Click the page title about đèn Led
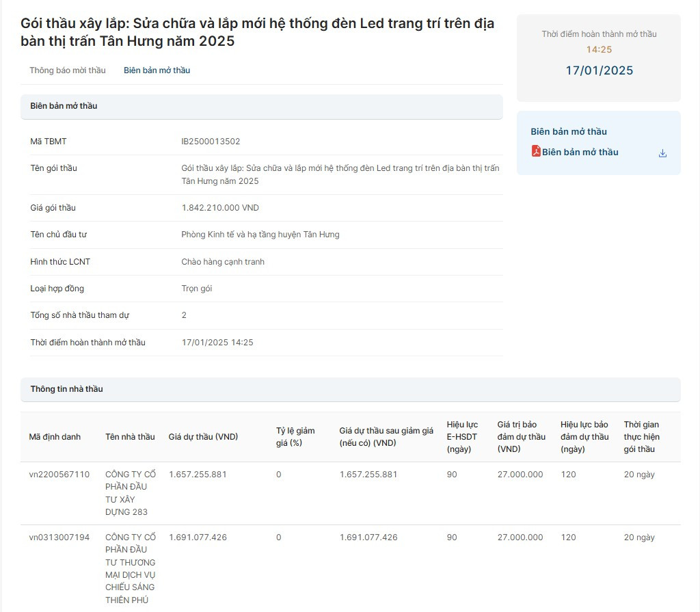This screenshot has width=700, height=612. tap(257, 32)
